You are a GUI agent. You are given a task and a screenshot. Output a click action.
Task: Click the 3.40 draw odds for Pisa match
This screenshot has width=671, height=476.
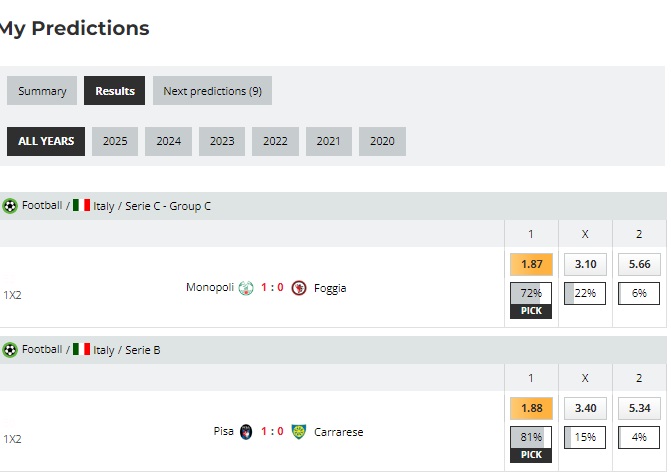click(585, 408)
